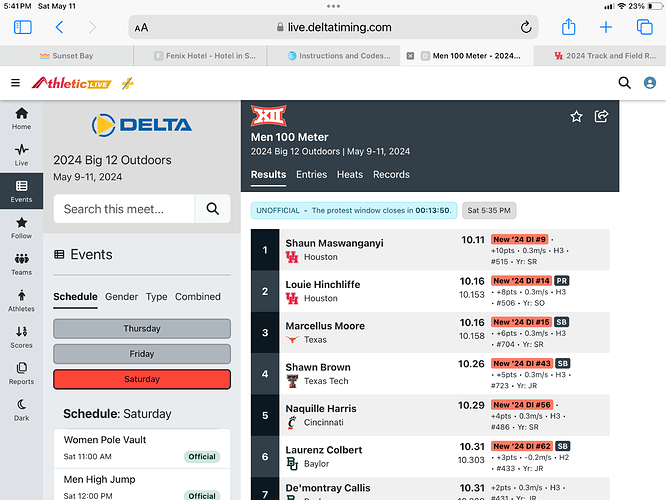This screenshot has height=500, width=666.
Task: Click the Sat 5:35 PM time badge
Action: [x=489, y=210]
